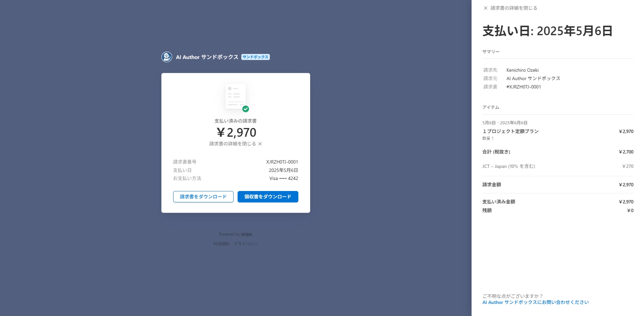Download the receipt with 領収書をダウンロード
The width and height of the screenshot is (644, 316).
coord(267,197)
